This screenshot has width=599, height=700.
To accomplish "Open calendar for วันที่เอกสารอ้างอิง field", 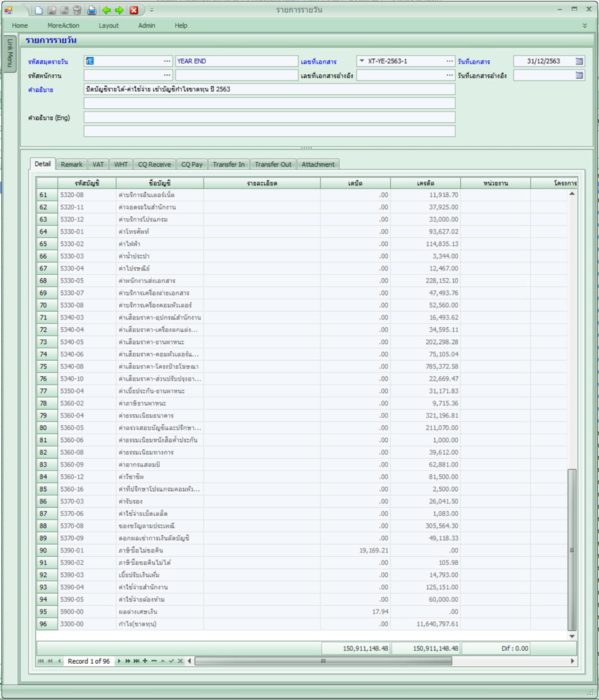I will pyautogui.click(x=579, y=75).
